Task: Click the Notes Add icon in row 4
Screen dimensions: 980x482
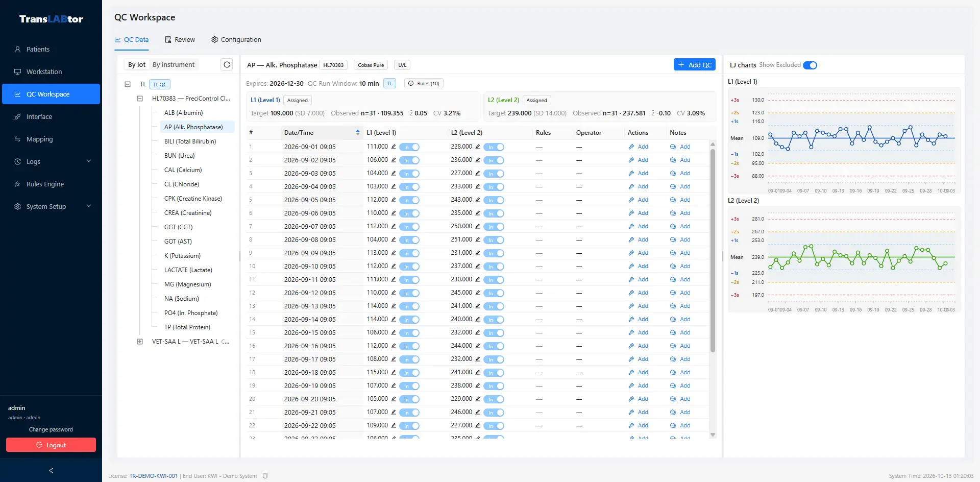Action: 673,186
